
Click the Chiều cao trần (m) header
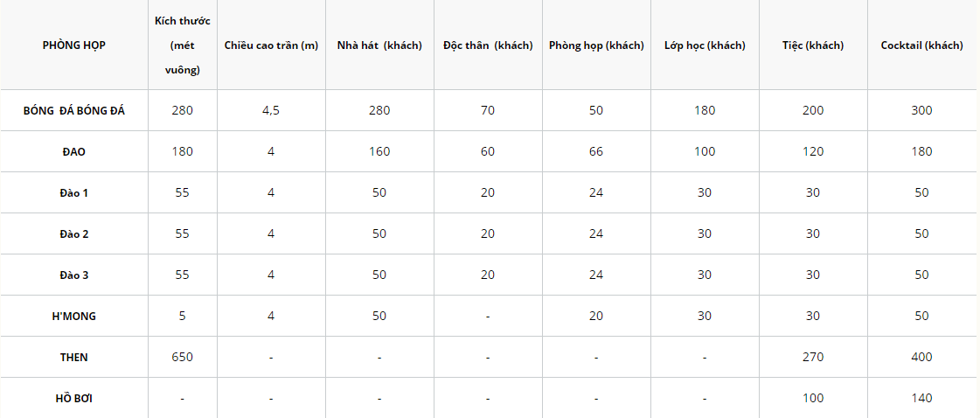point(271,45)
